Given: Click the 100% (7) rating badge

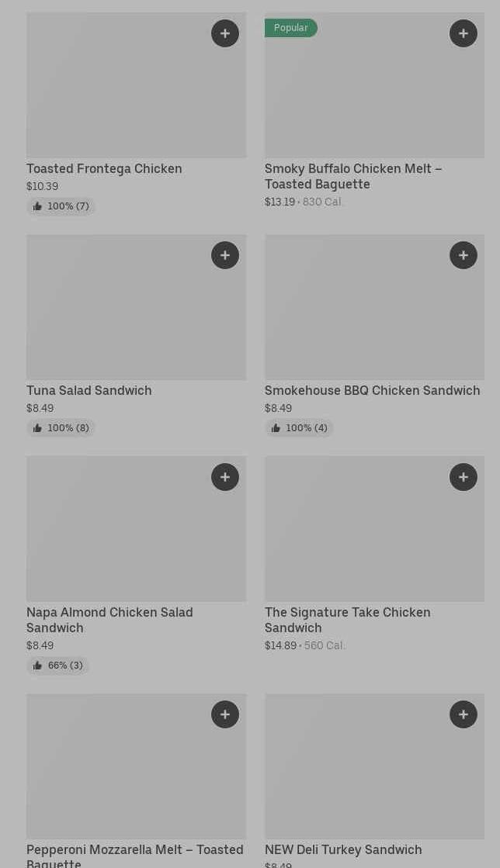Looking at the screenshot, I should pyautogui.click(x=61, y=206).
